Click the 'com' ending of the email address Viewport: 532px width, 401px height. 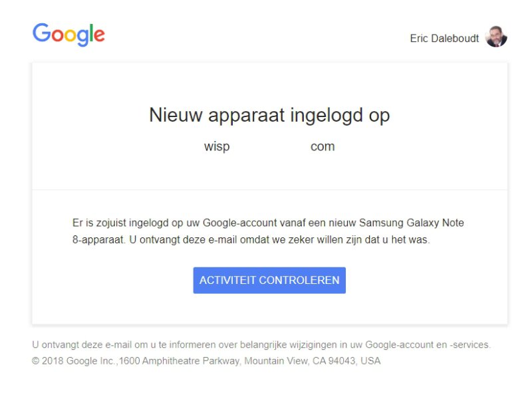[323, 147]
